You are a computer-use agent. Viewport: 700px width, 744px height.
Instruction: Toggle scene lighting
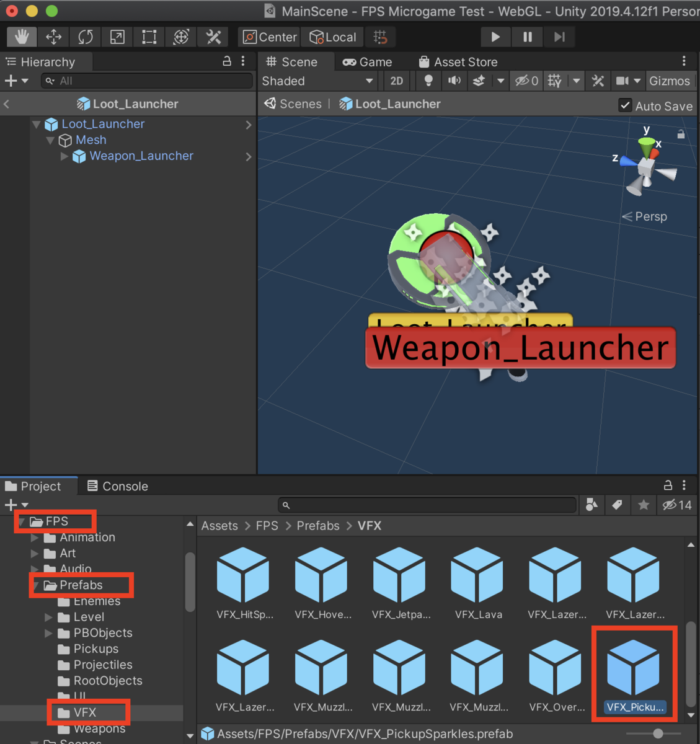pos(428,81)
